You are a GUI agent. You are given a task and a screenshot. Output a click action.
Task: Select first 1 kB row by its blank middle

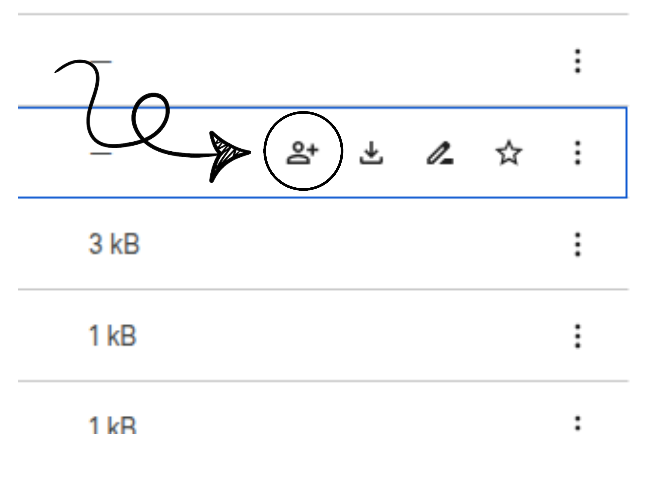(x=350, y=336)
